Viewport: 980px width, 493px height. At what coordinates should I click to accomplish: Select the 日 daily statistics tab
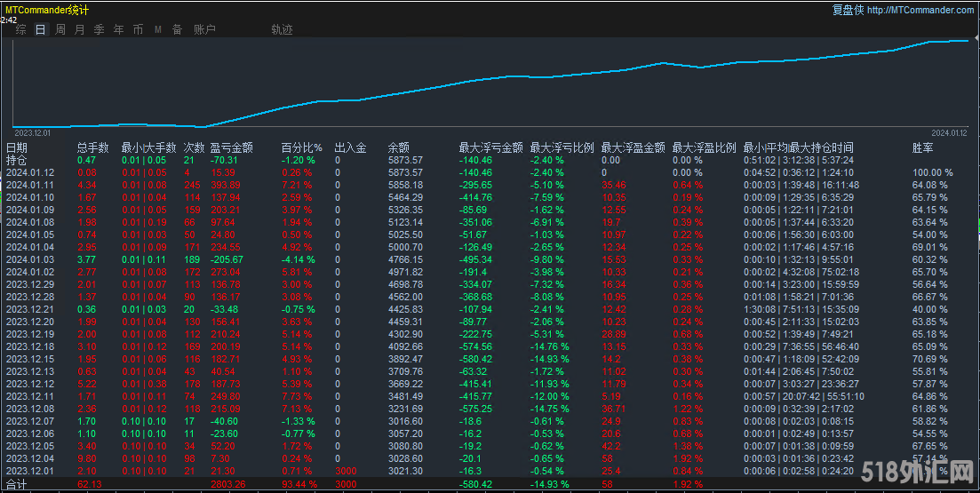pyautogui.click(x=41, y=29)
